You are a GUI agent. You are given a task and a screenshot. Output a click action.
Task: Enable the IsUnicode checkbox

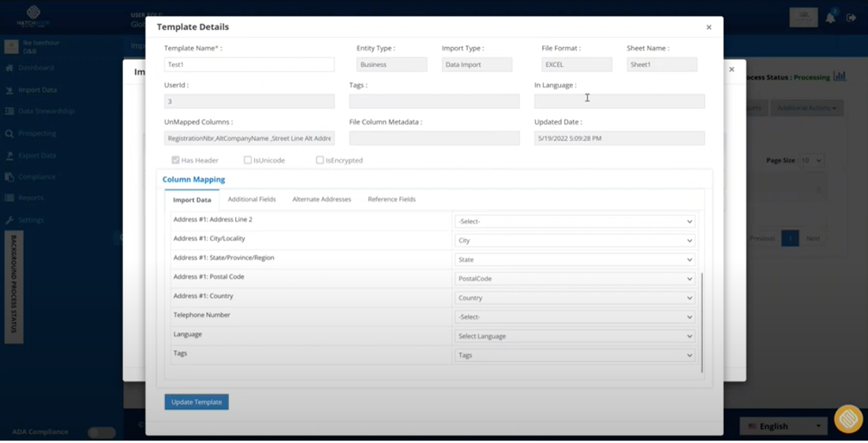248,160
